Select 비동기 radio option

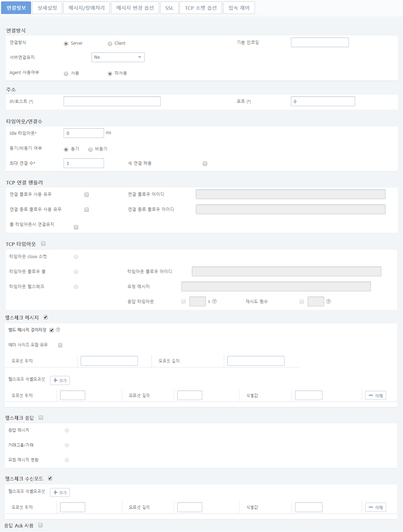(x=91, y=149)
